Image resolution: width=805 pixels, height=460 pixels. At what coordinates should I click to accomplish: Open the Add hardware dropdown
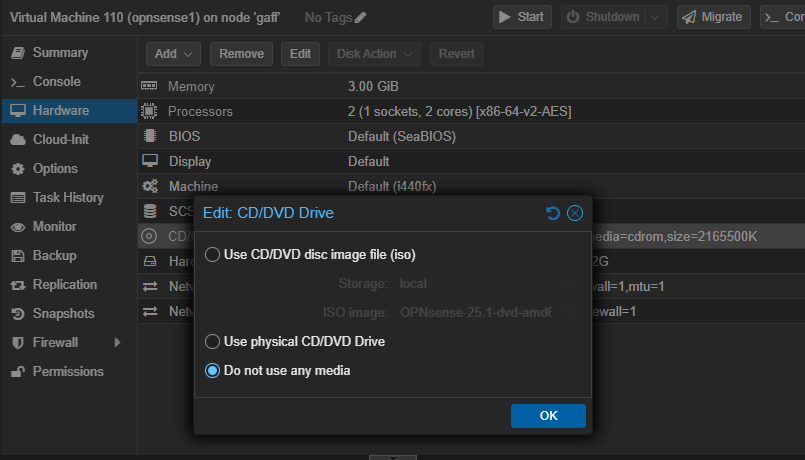click(x=174, y=54)
